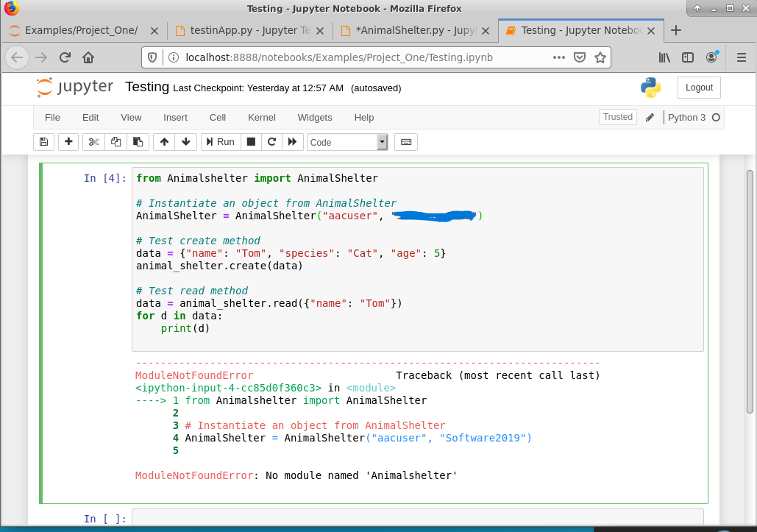
Task: Rename notebook by clicking Testing title
Action: click(x=147, y=87)
